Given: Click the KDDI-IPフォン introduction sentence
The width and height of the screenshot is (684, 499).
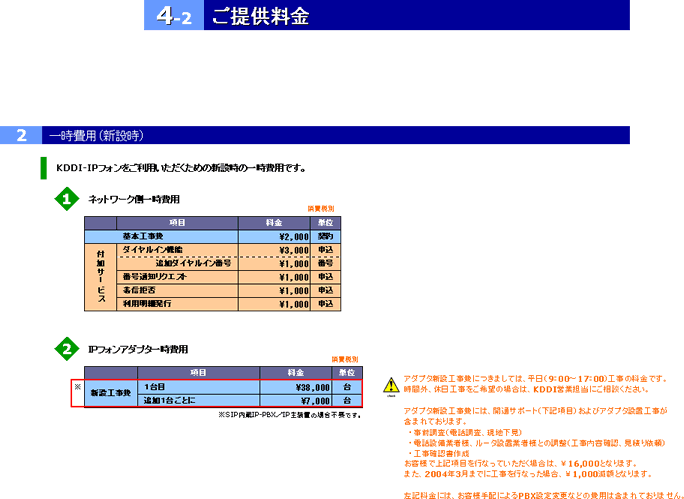Looking at the screenshot, I should coord(181,168).
